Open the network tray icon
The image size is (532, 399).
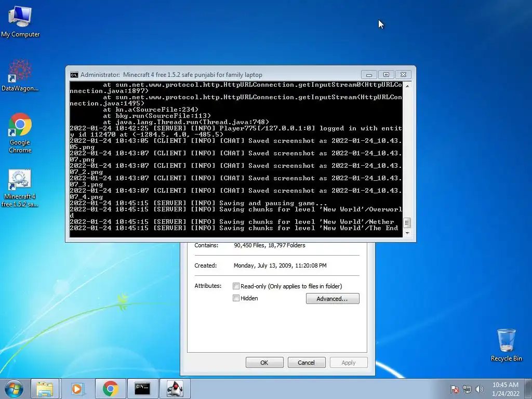click(x=467, y=389)
